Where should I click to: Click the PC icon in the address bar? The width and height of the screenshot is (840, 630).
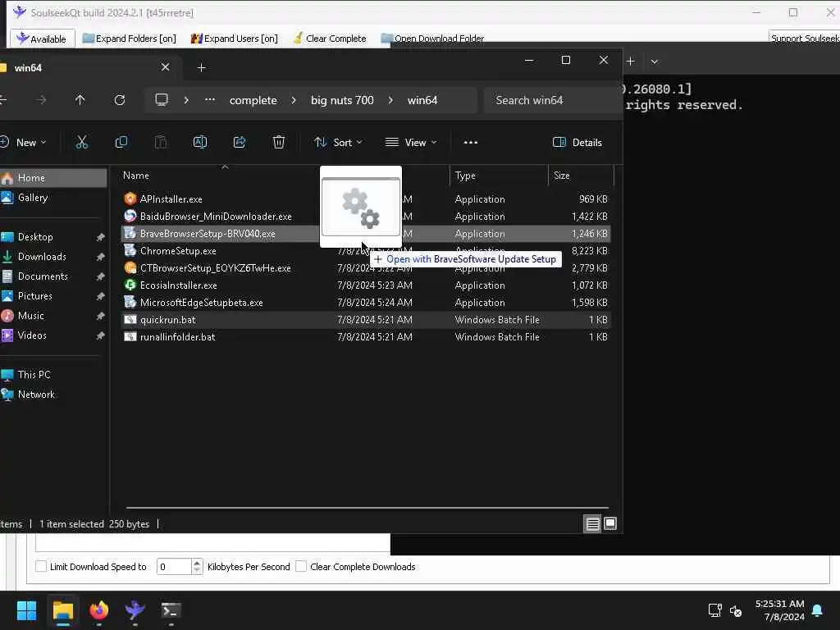click(162, 100)
